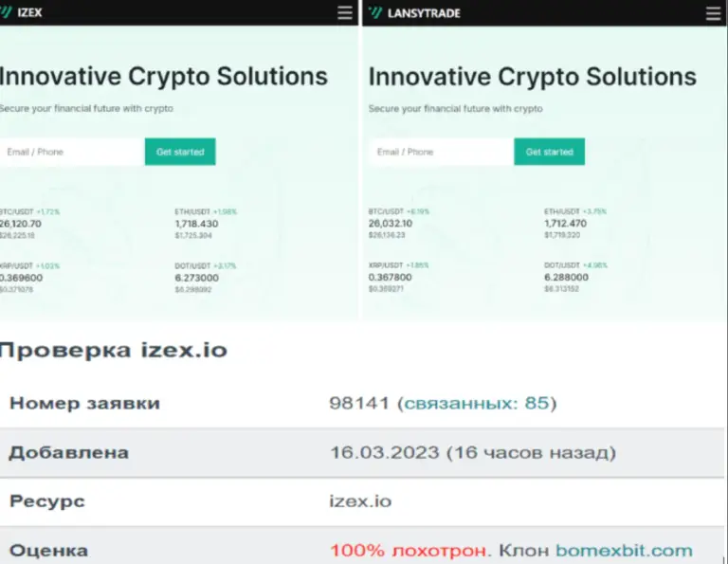Focus the LANSYTRADE Email / Phone field
The width and height of the screenshot is (728, 564).
[442, 152]
